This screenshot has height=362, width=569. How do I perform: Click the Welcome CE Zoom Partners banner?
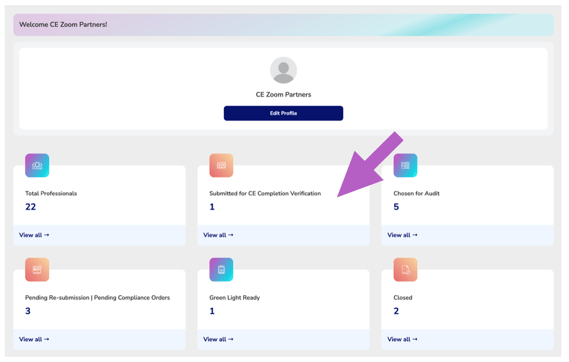click(283, 25)
